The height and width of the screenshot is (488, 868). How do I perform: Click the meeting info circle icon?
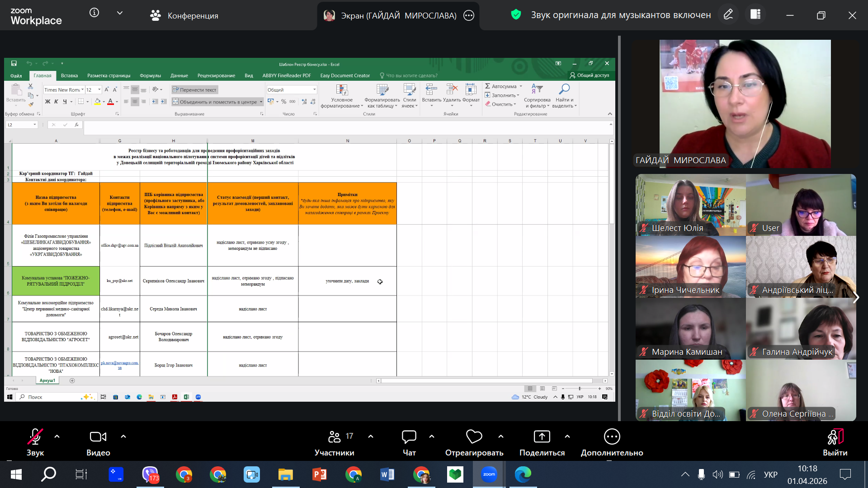pos(94,13)
